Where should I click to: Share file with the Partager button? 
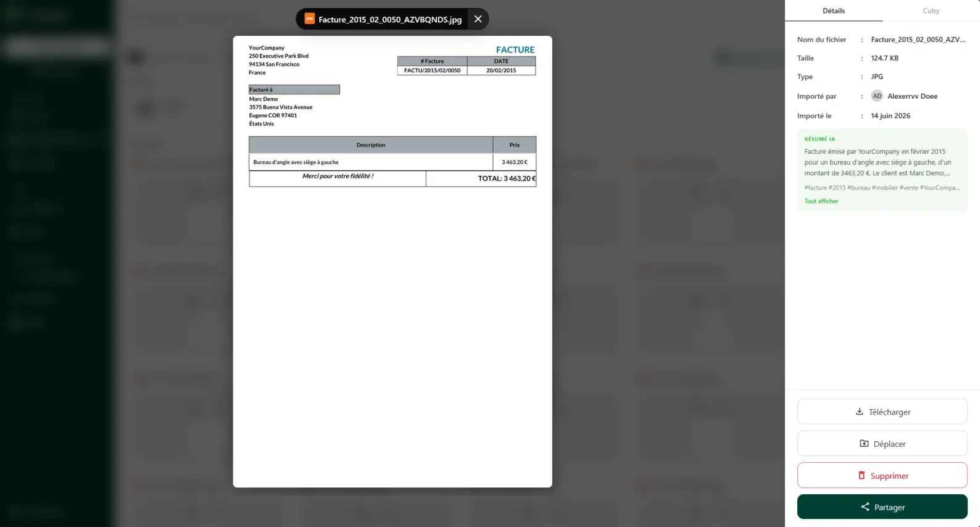[x=882, y=507]
